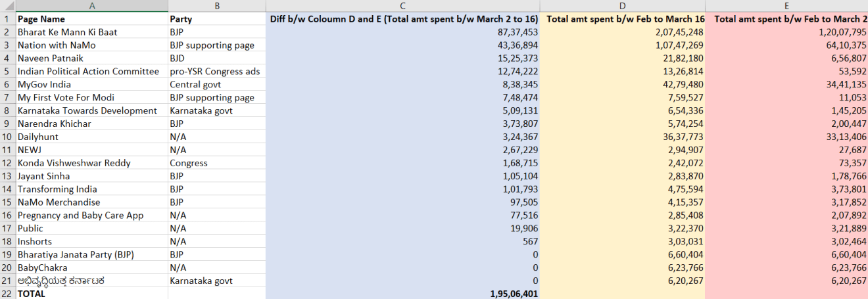Select the column D header
Image resolution: width=868 pixels, height=299 pixels.
pos(623,6)
